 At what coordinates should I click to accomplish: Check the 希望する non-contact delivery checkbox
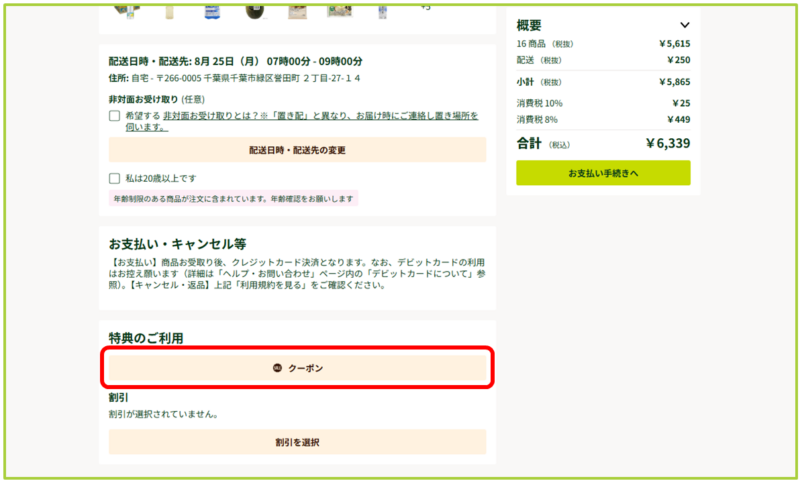115,116
